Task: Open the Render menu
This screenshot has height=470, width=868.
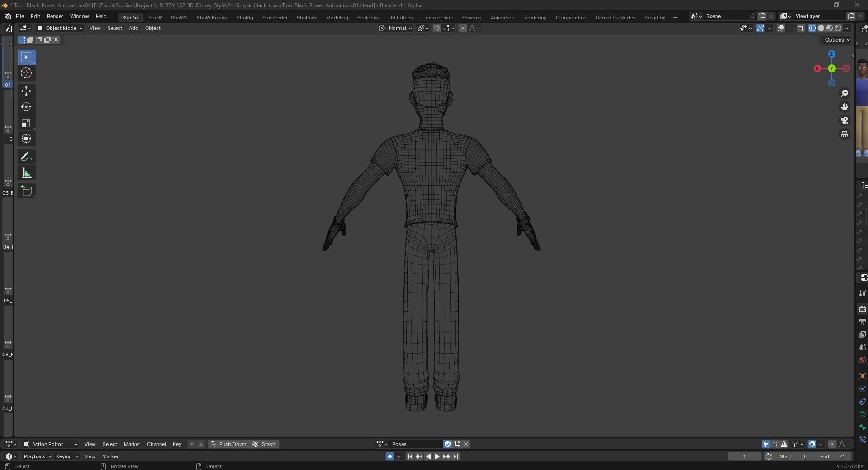Action: [x=55, y=16]
